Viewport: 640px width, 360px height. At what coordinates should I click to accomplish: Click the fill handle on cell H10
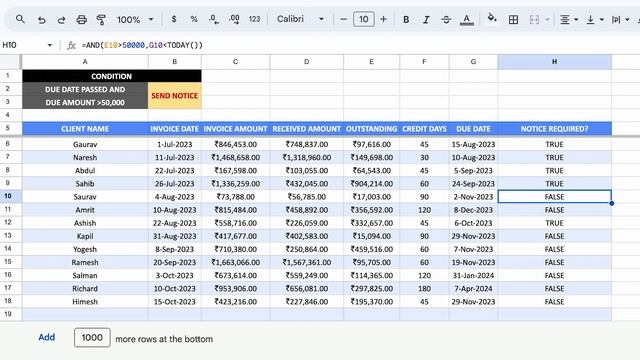pos(611,203)
